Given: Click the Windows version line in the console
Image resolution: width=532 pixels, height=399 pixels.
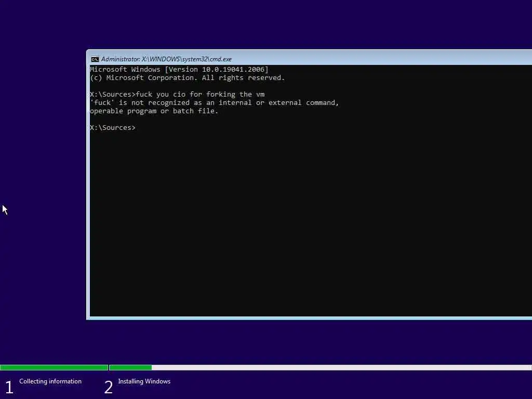Looking at the screenshot, I should pos(179,69).
